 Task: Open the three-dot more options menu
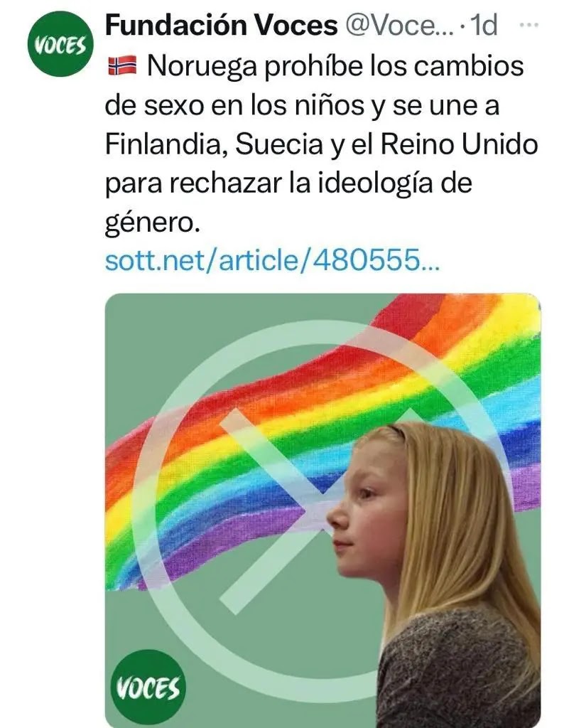point(529,25)
